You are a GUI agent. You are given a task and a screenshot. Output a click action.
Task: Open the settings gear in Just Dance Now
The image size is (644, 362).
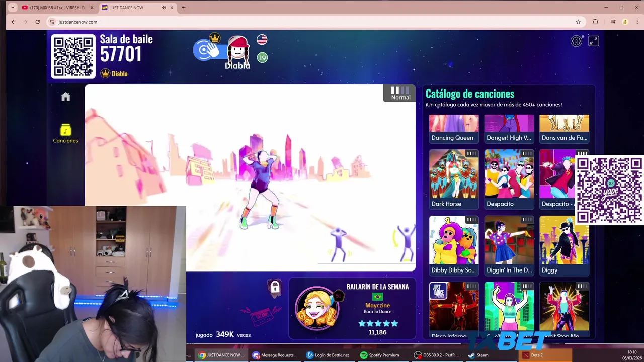tap(576, 41)
